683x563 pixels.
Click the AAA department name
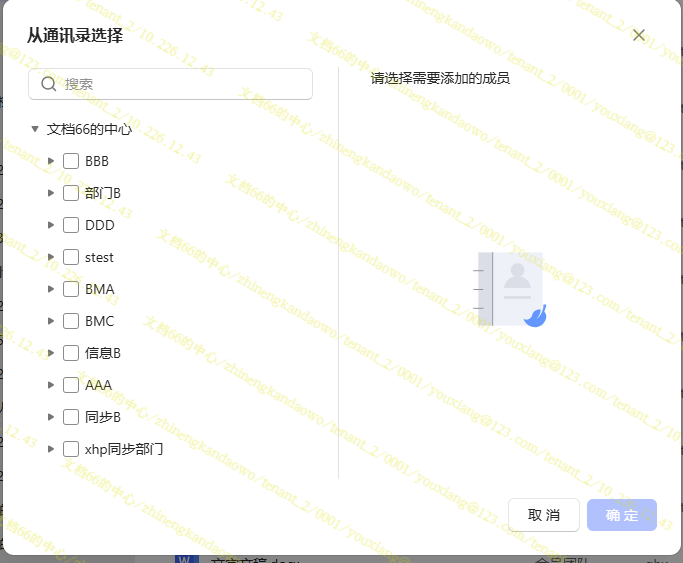pyautogui.click(x=98, y=385)
